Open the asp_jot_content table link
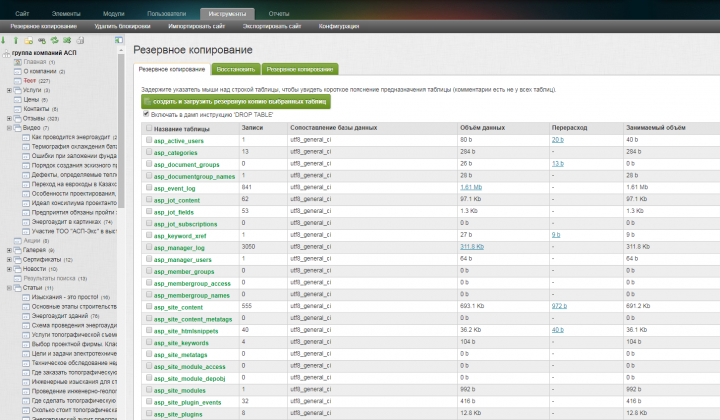720x420 pixels. (x=177, y=201)
